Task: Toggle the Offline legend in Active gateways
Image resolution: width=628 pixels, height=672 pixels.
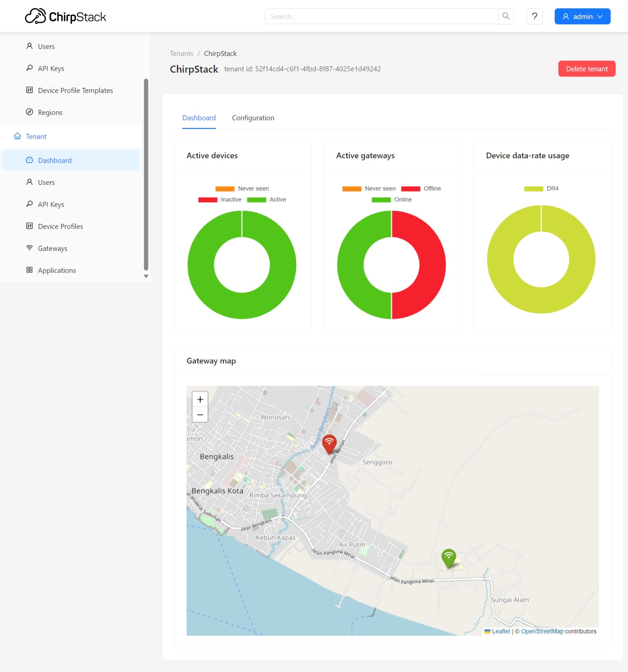Action: point(421,189)
